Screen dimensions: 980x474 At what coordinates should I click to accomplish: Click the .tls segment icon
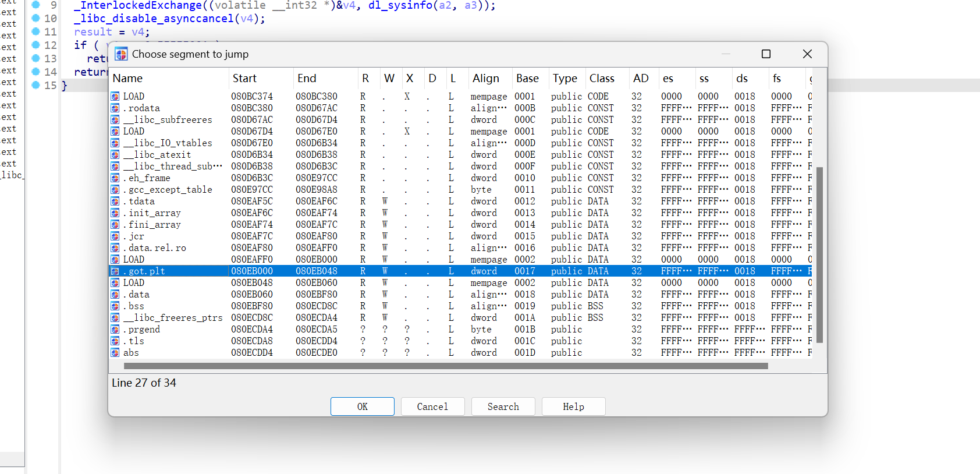[x=115, y=341]
